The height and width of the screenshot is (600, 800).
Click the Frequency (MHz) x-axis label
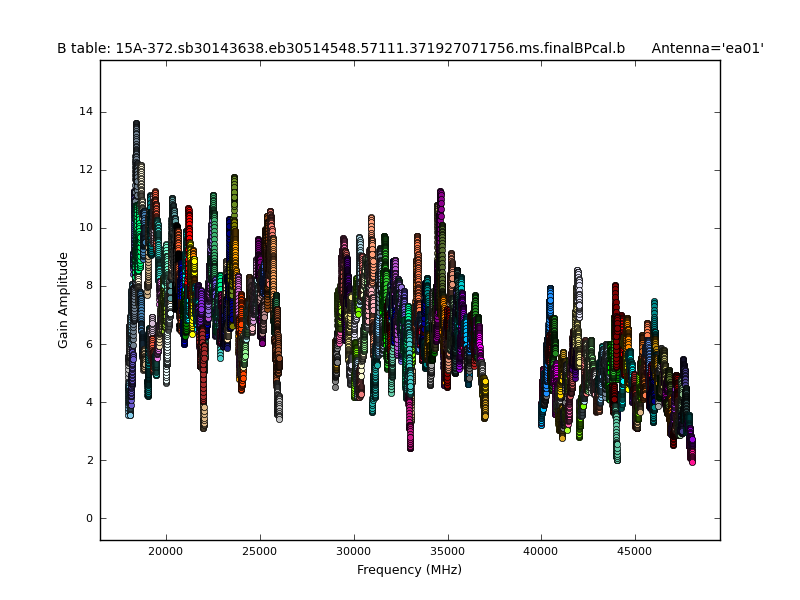coord(409,570)
